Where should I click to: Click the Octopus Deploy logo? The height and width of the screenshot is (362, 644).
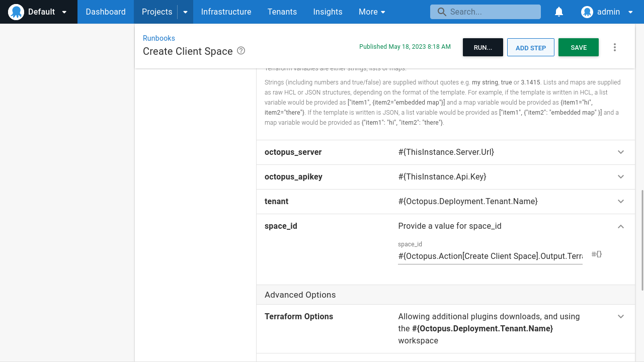15,12
